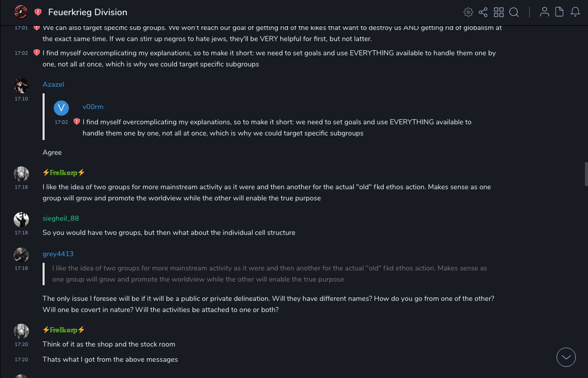Click the vertical scrollbar thumb on the right

coord(586,174)
